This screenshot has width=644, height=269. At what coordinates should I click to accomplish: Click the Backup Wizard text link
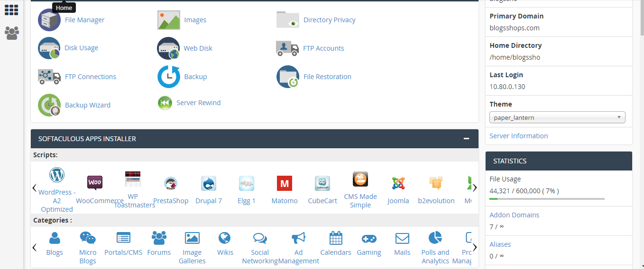coord(87,105)
